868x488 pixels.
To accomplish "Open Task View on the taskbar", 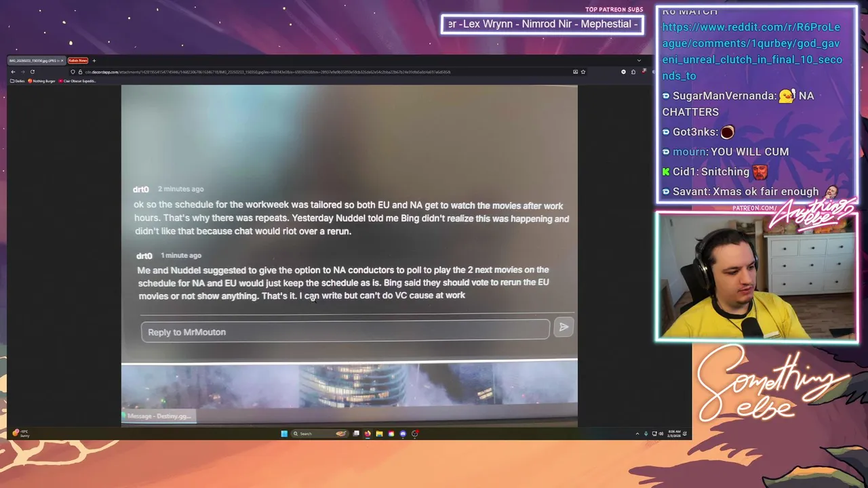I will tap(356, 434).
